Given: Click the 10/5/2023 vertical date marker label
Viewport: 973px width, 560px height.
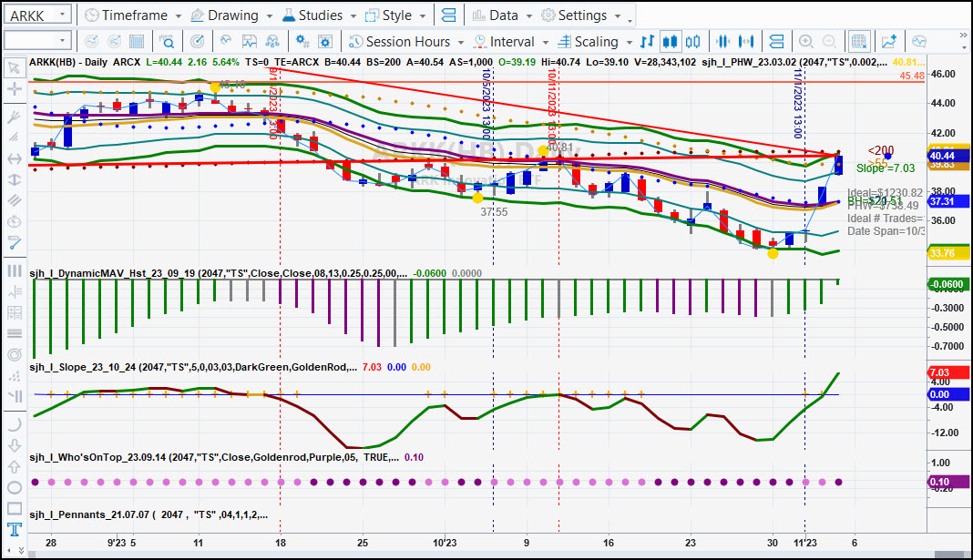Looking at the screenshot, I should click(x=486, y=104).
